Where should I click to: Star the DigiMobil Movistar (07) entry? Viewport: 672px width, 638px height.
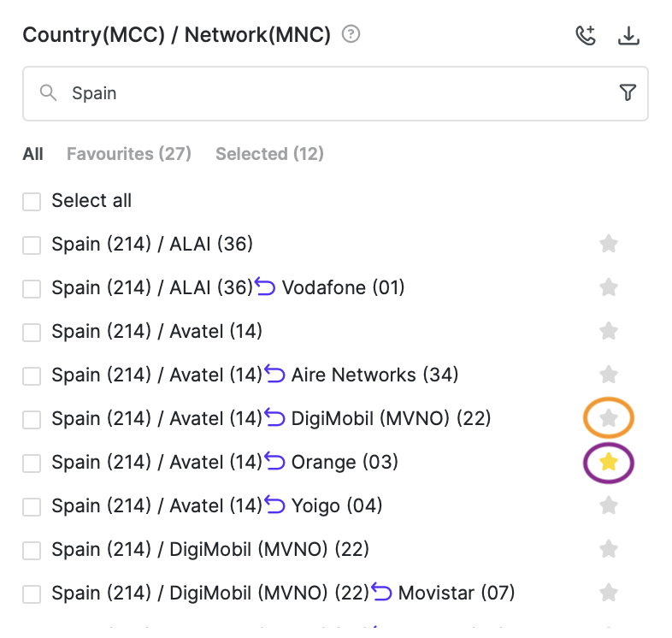(x=608, y=593)
